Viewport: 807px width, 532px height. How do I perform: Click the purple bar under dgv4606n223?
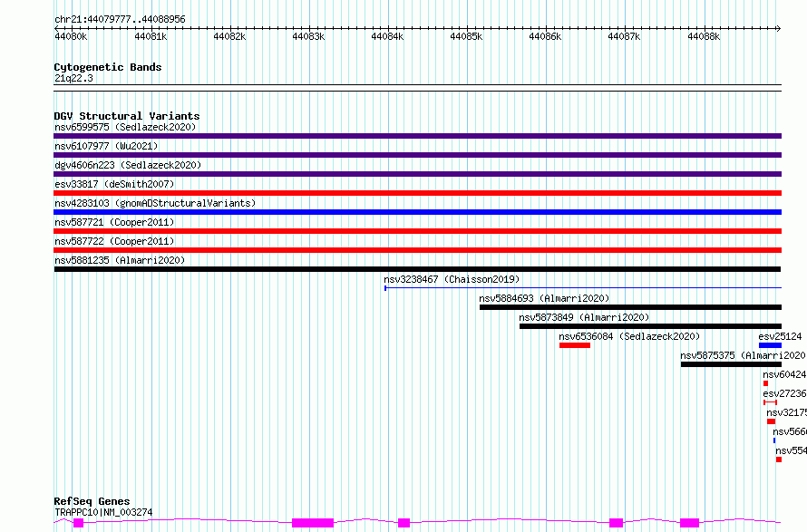pyautogui.click(x=417, y=174)
